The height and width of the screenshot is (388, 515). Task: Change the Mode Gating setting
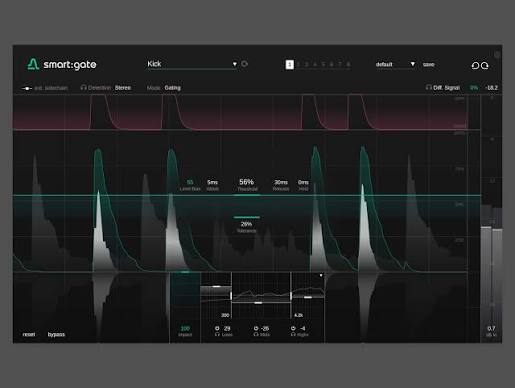tap(172, 88)
